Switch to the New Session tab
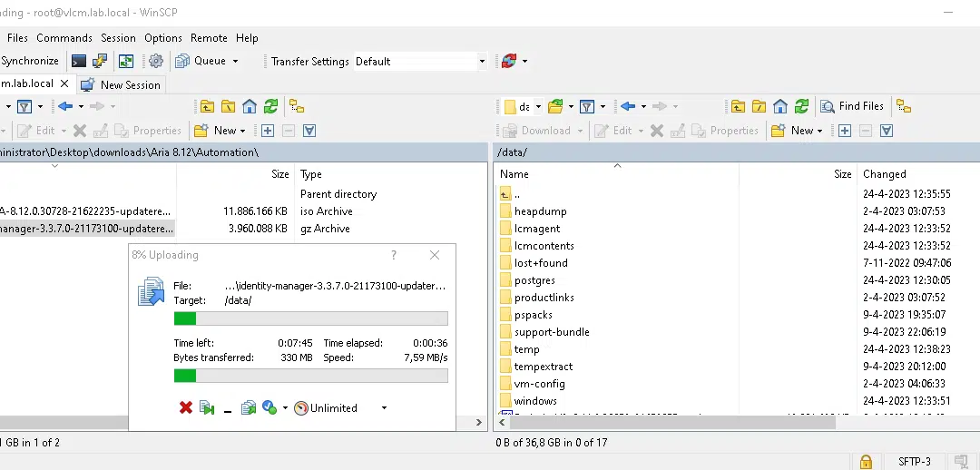Viewport: 980px width, 470px height. point(122,85)
